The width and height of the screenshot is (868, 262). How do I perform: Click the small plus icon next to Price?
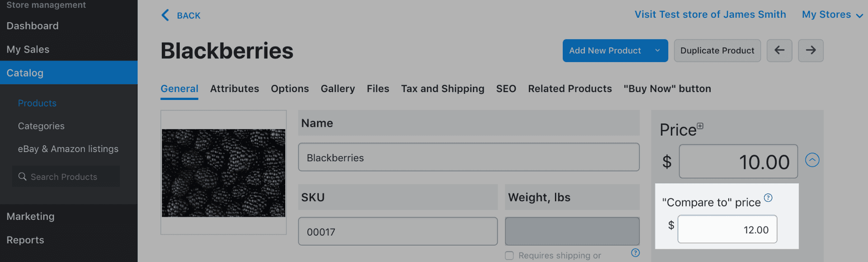pyautogui.click(x=700, y=126)
